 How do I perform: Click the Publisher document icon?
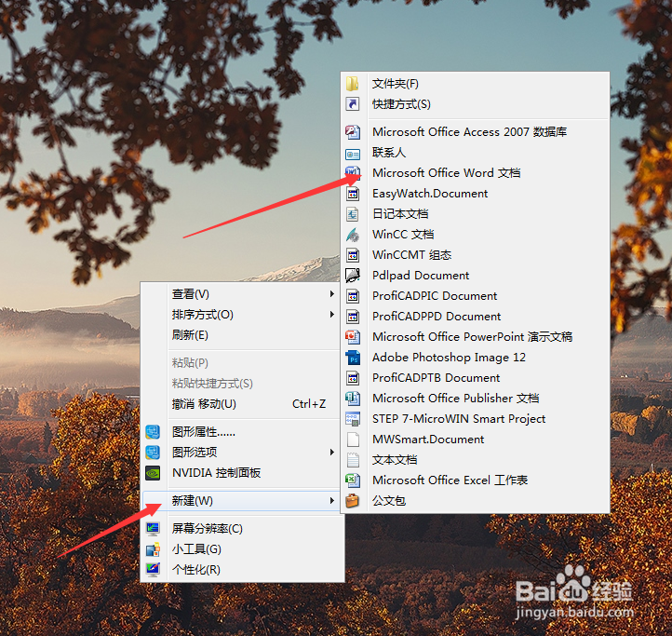(x=352, y=399)
